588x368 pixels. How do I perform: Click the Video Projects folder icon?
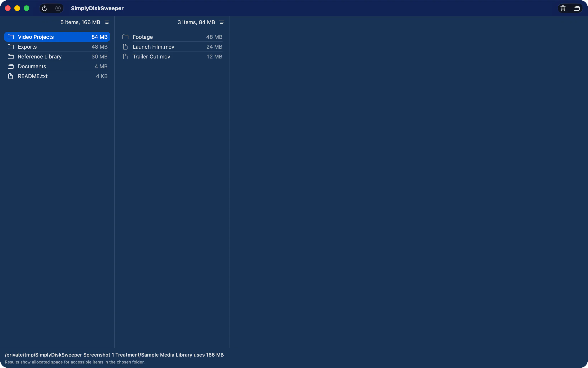[x=11, y=37]
